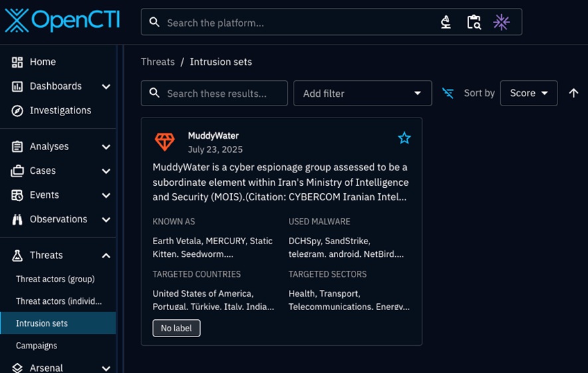Click the Cases briefcase icon
The image size is (588, 373).
pos(17,171)
